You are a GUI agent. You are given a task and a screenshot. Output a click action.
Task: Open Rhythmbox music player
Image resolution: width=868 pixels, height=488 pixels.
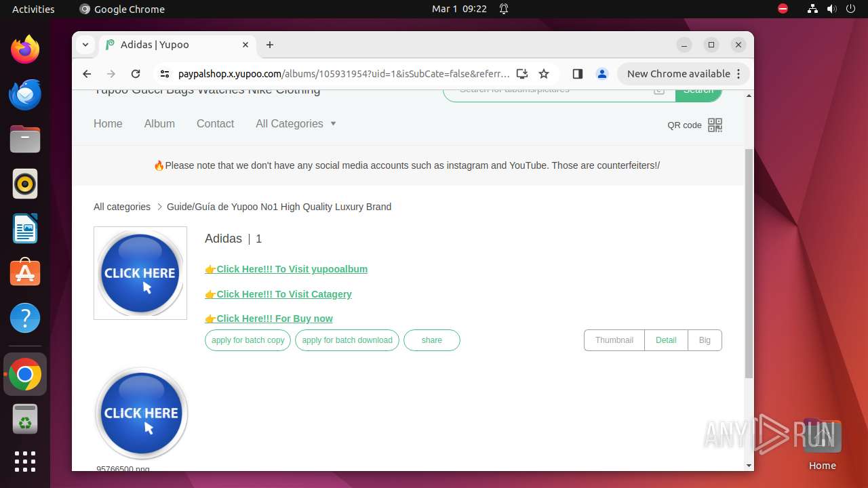click(25, 184)
